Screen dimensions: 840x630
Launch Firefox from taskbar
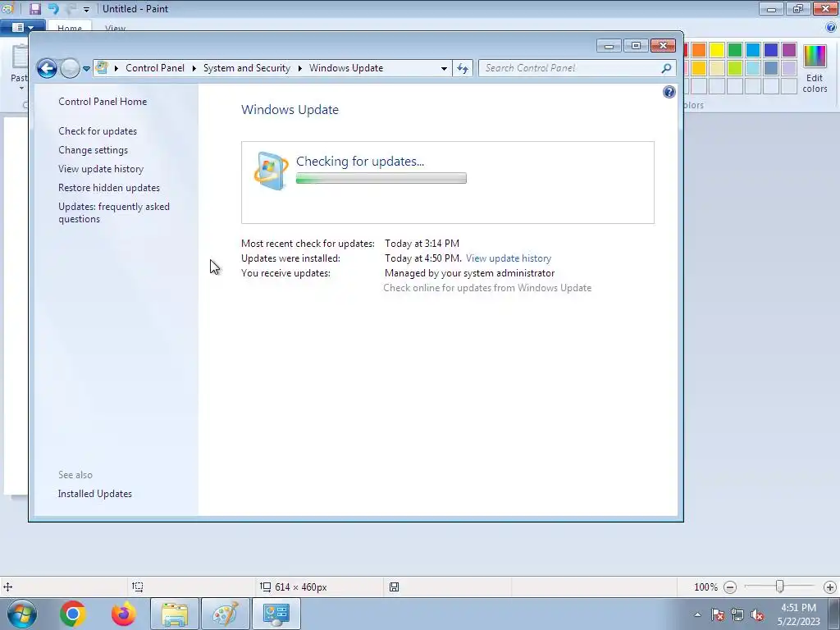coord(123,614)
